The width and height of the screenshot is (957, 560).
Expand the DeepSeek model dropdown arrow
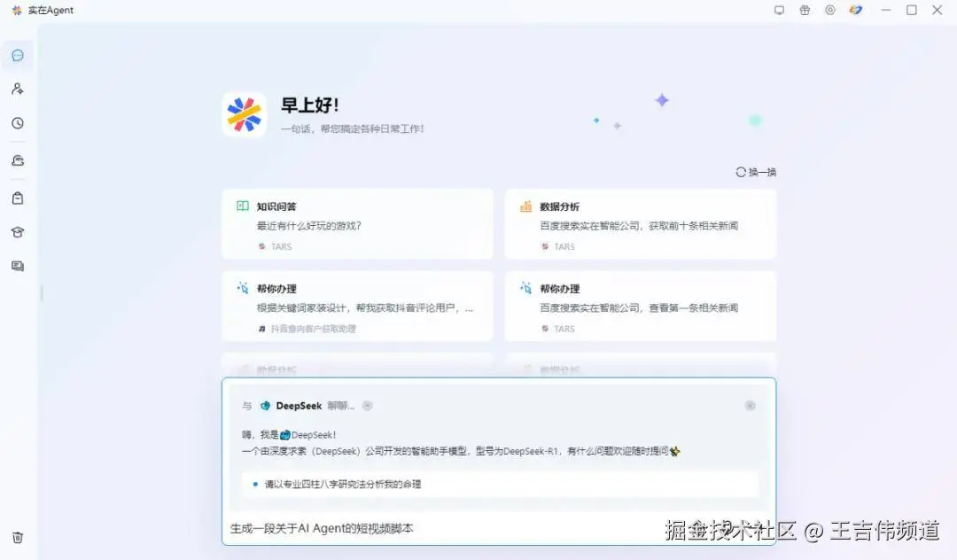click(368, 406)
